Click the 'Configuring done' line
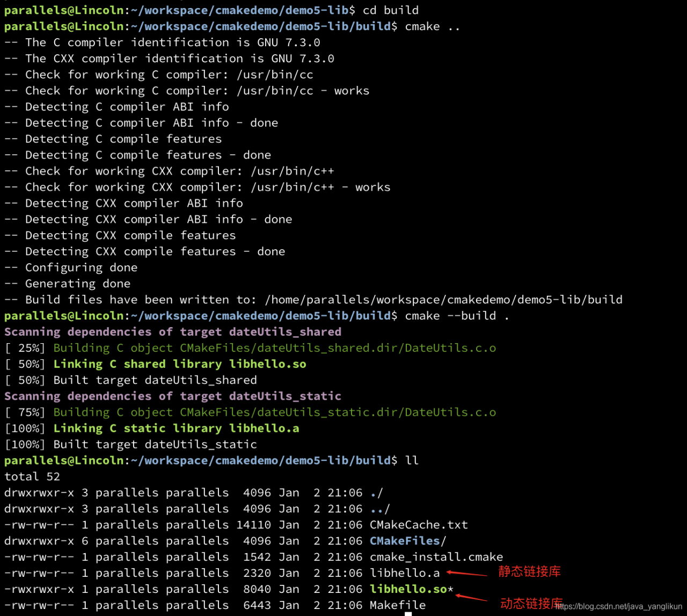Image resolution: width=687 pixels, height=616 pixels. (x=71, y=268)
